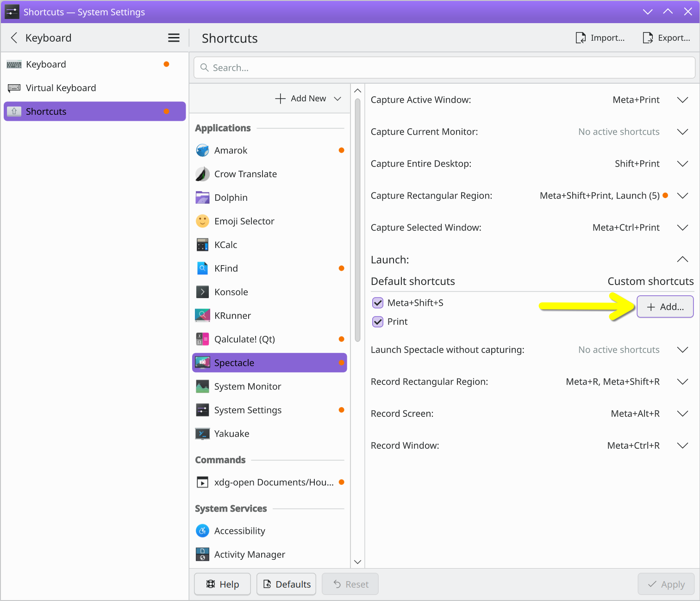Click the Export... button
This screenshot has height=601, width=700.
667,38
